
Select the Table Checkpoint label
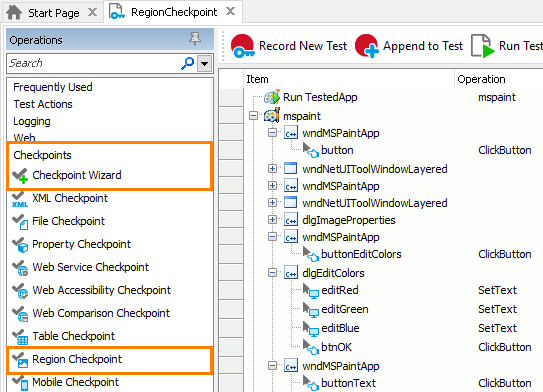73,336
